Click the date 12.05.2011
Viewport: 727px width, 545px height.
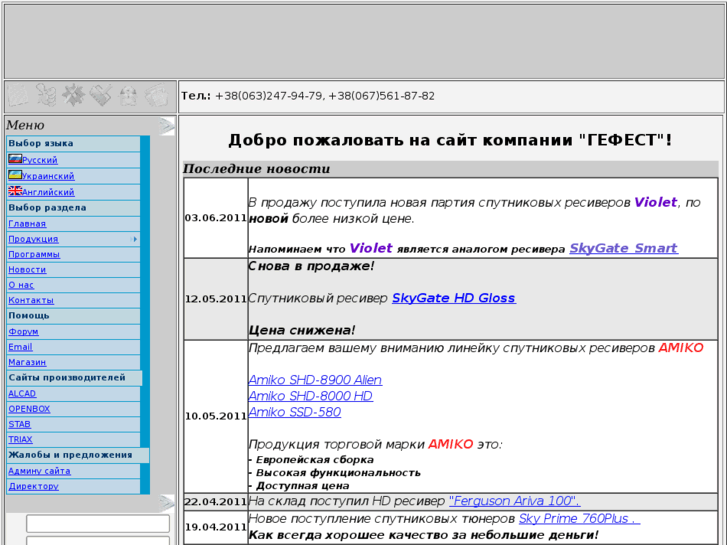216,299
